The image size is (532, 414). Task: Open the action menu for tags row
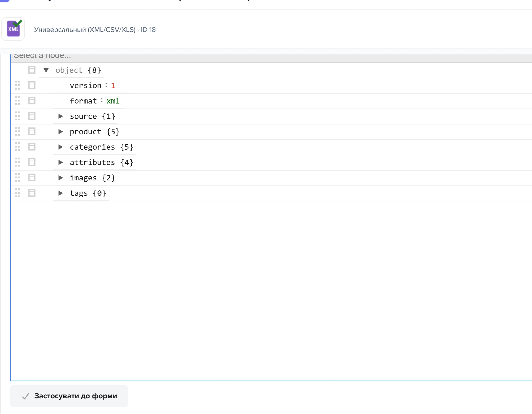[x=32, y=193]
